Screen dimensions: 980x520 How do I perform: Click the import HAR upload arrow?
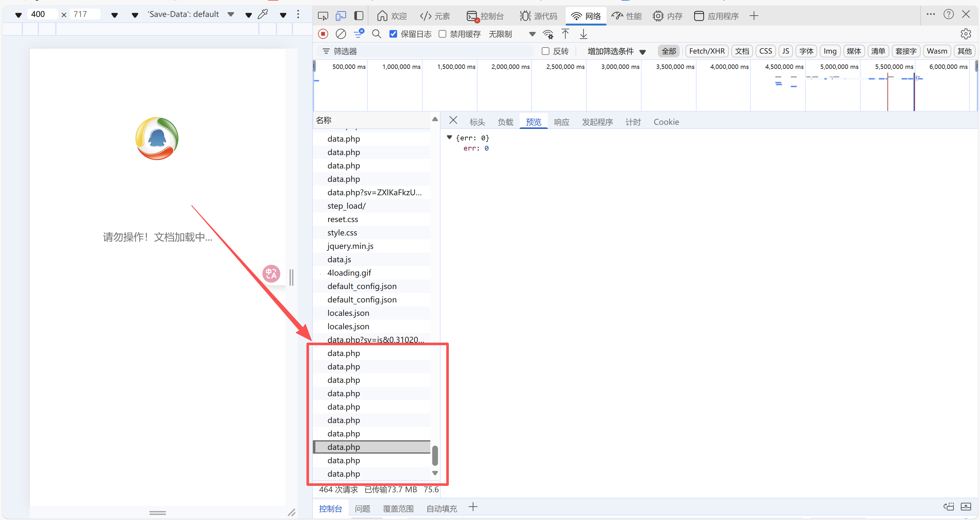[565, 34]
